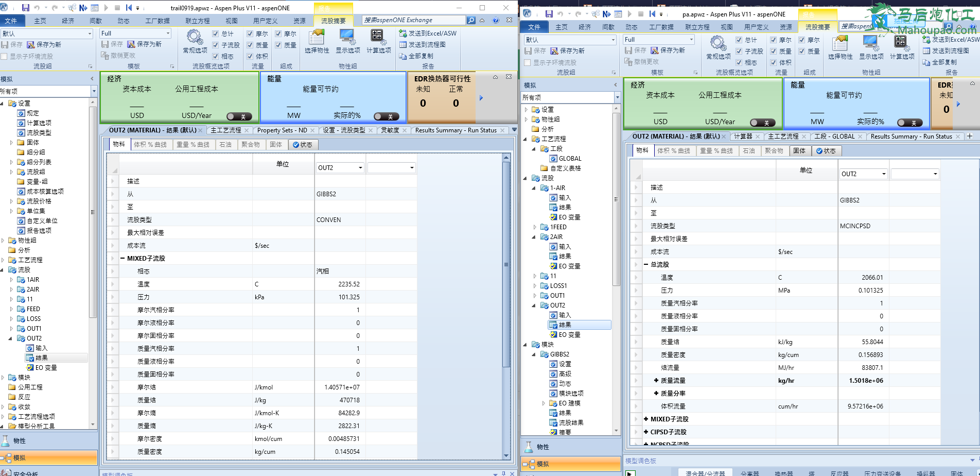
Task: Toggle 摩尔 checkbox in 流量 group of trail0919
Action: [250, 33]
